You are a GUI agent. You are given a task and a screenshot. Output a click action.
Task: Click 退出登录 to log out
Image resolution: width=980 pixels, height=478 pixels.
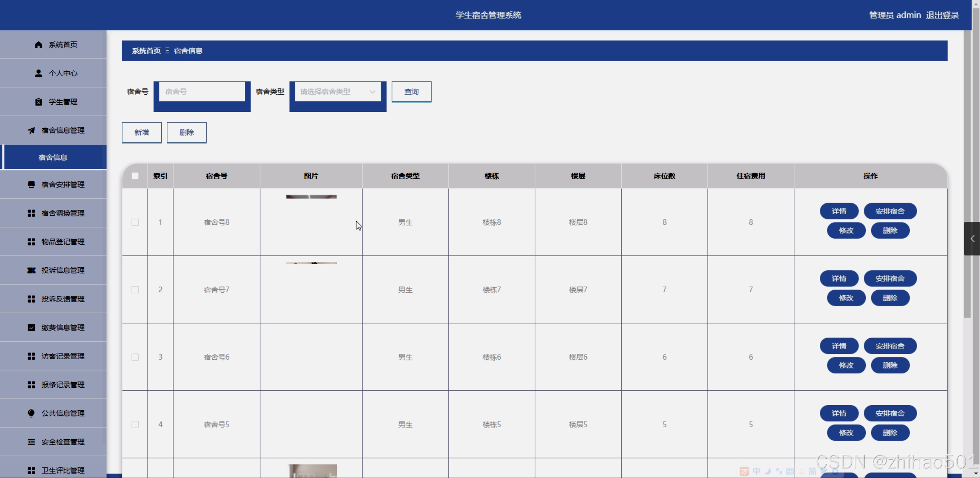tap(942, 15)
